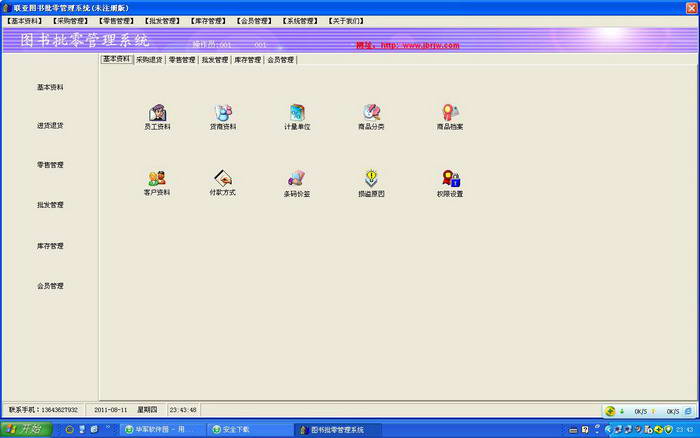This screenshot has width=700, height=438.
Task: Click the 联系手机 phone number in status bar
Action: click(x=43, y=409)
